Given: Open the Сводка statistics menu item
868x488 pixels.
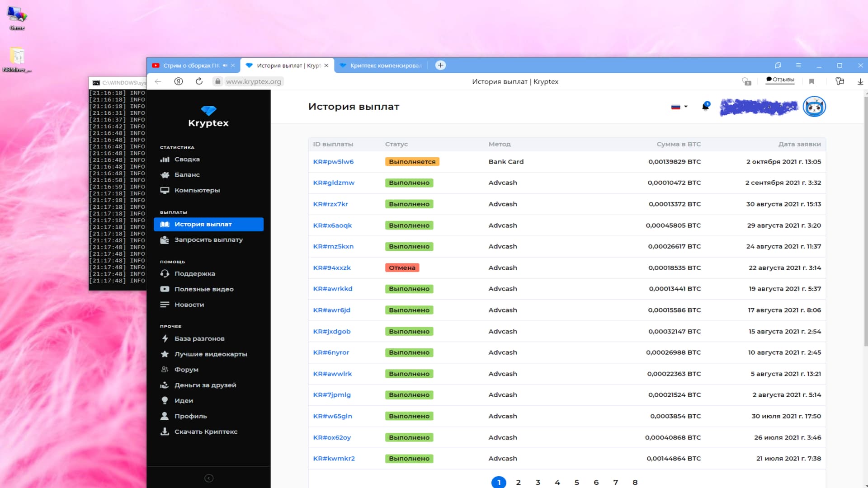Looking at the screenshot, I should click(187, 160).
